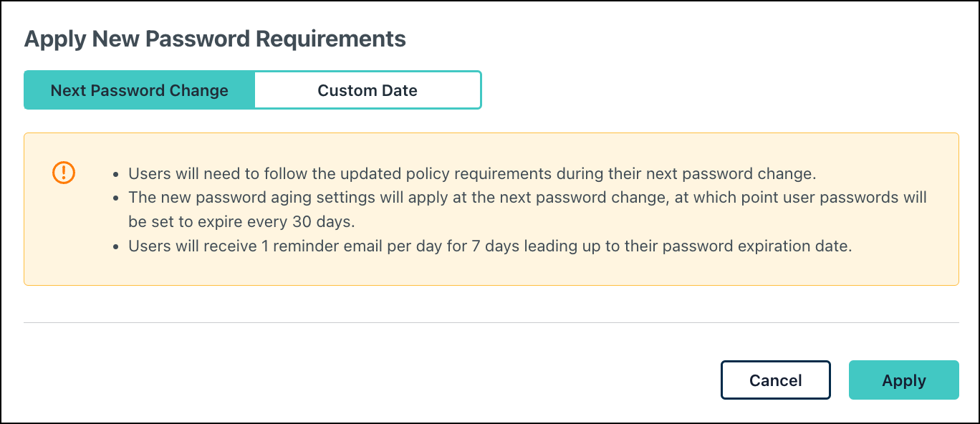Click the active teal tab labeled Next Password Change
The width and height of the screenshot is (980, 424).
(x=139, y=90)
